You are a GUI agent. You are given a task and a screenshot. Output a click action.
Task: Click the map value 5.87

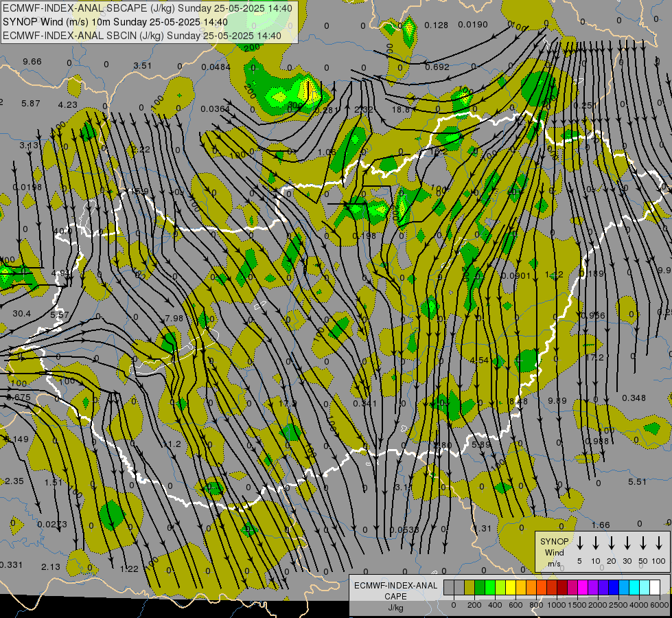tap(30, 104)
